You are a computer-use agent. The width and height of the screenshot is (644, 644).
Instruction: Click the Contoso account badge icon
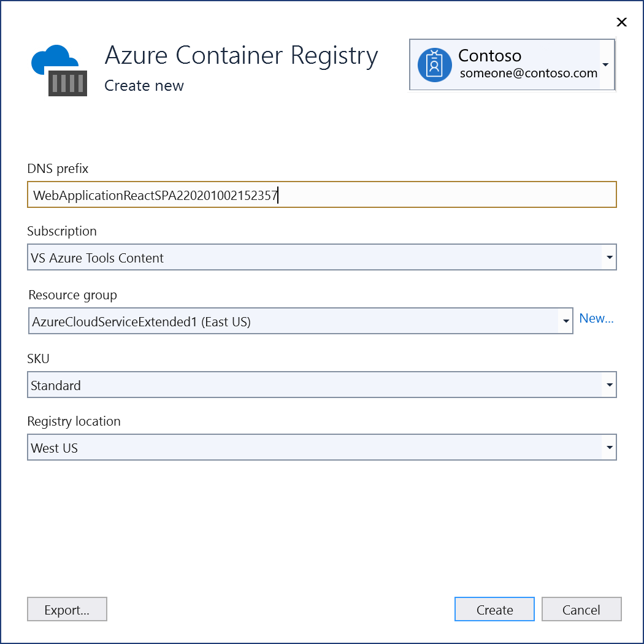point(434,64)
